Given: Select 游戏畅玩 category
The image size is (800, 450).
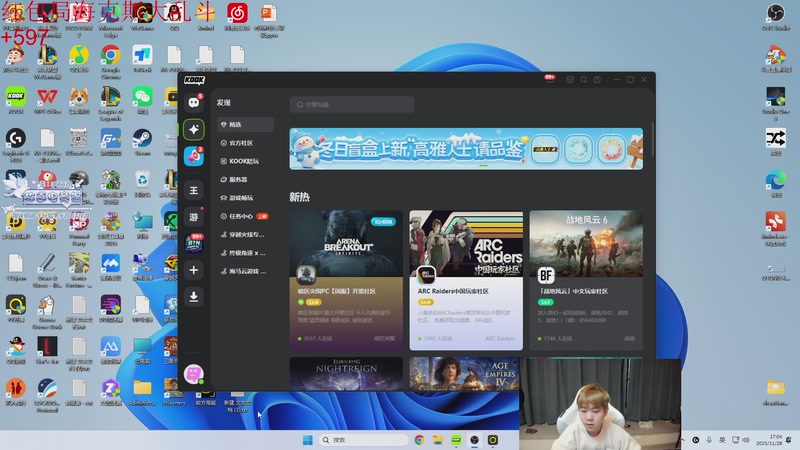Looking at the screenshot, I should pos(245,198).
